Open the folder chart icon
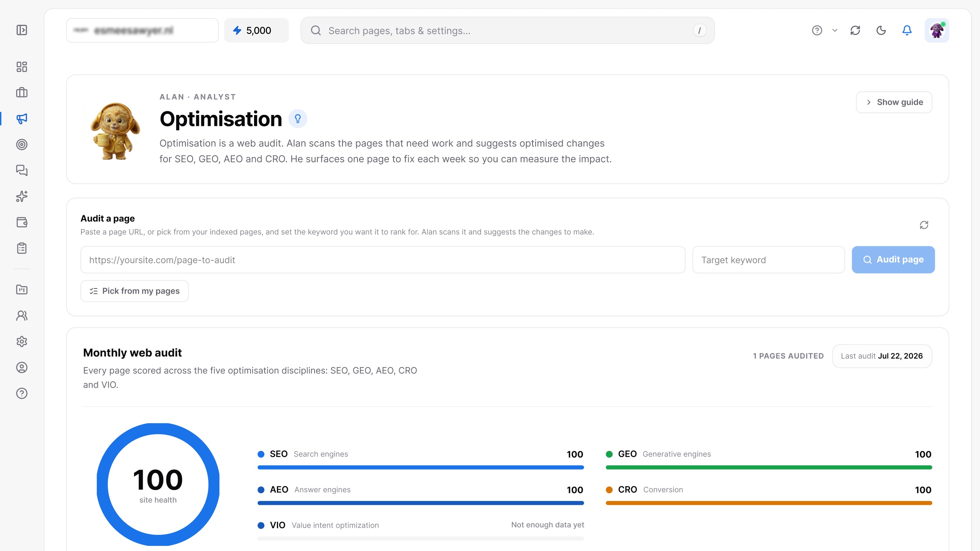Viewport: 980px width, 551px height. 22,290
